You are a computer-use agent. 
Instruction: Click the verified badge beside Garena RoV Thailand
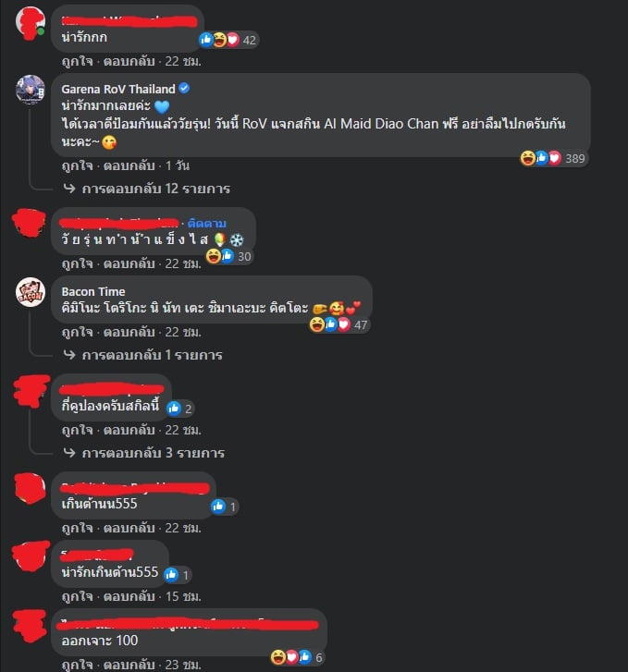click(x=184, y=89)
